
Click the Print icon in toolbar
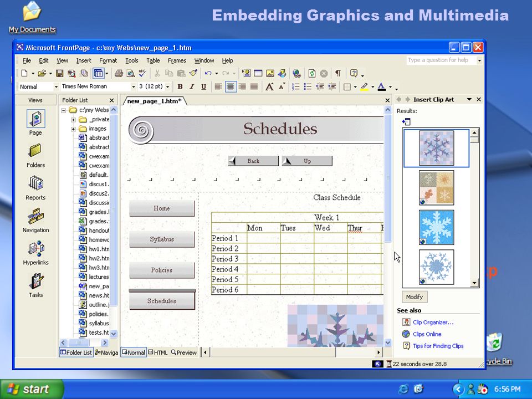point(119,73)
